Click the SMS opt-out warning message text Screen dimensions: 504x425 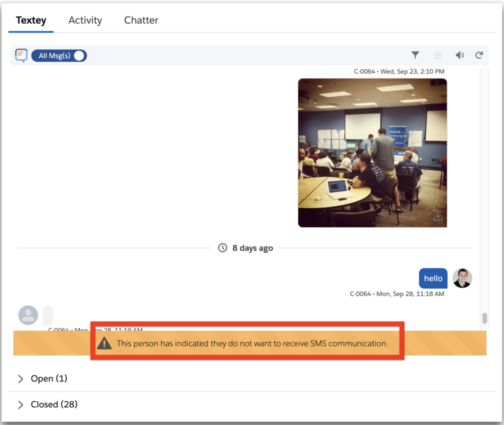252,343
